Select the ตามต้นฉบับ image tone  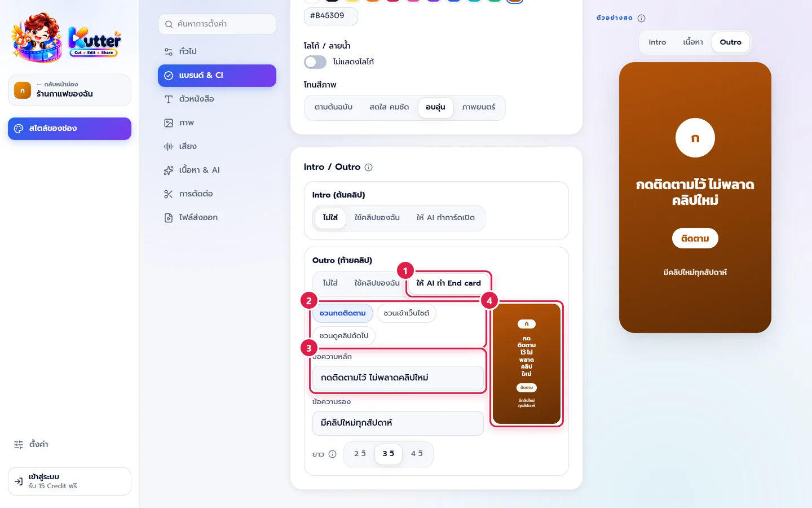click(333, 107)
